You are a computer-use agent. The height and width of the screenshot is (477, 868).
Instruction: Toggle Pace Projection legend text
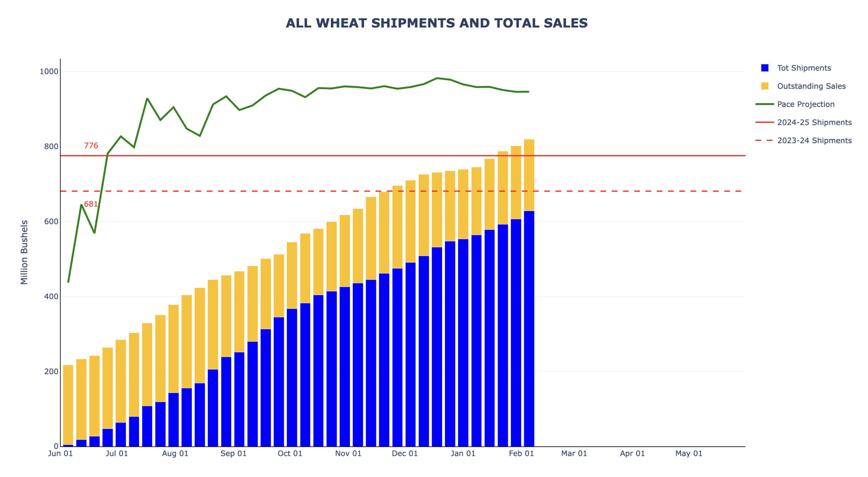coord(806,104)
